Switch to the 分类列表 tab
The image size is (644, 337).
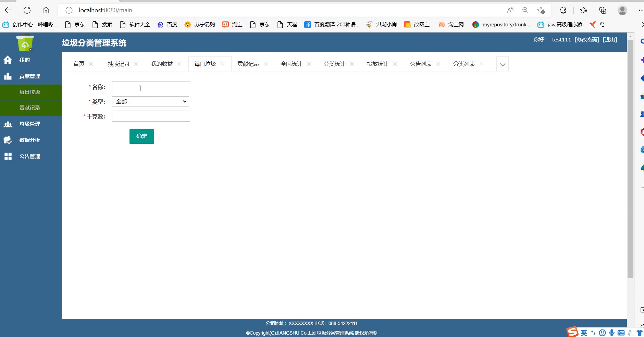464,64
